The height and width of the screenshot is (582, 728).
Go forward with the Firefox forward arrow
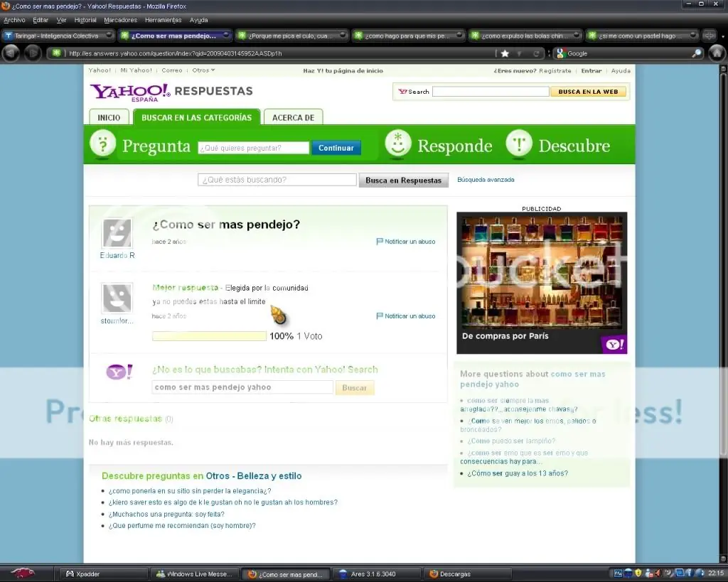click(x=32, y=53)
